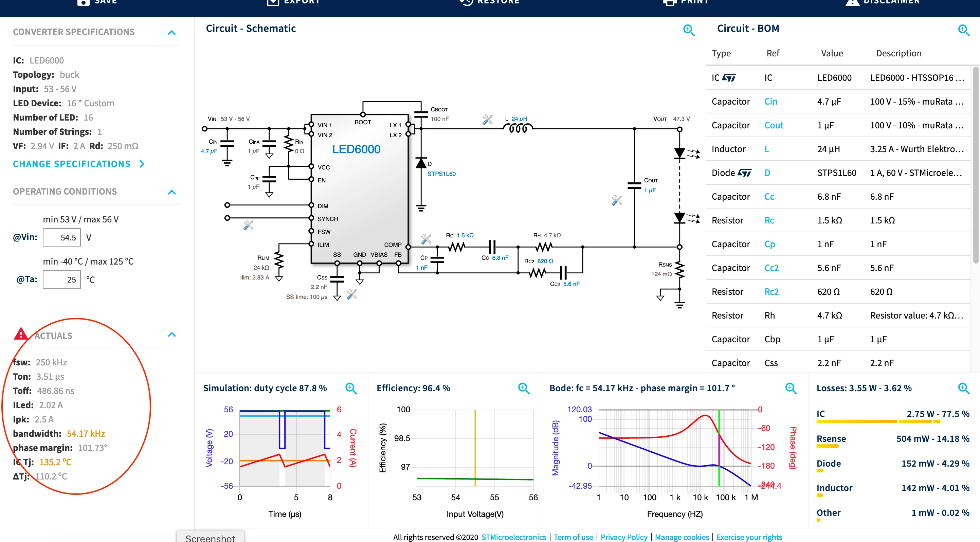Click the 'Resistor value: 4.7 kΩ…' description cell

click(x=917, y=315)
